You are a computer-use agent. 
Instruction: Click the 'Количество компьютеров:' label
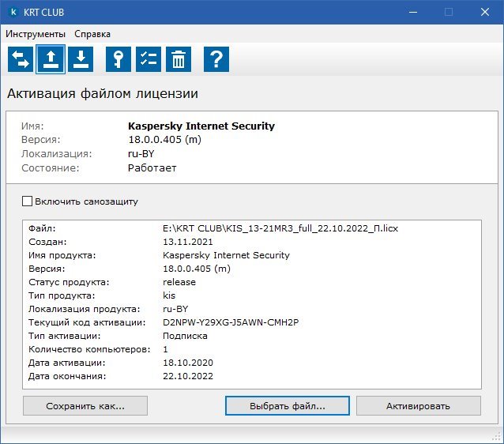click(x=89, y=349)
